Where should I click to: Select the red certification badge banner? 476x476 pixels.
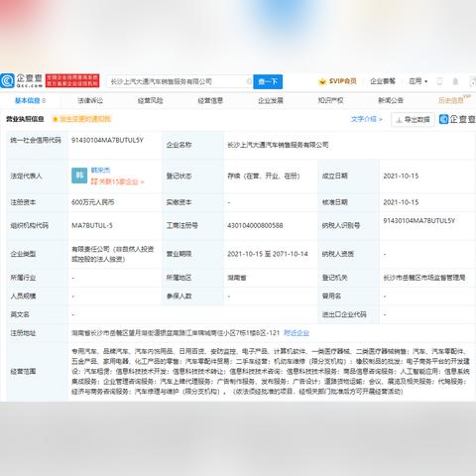click(72, 80)
